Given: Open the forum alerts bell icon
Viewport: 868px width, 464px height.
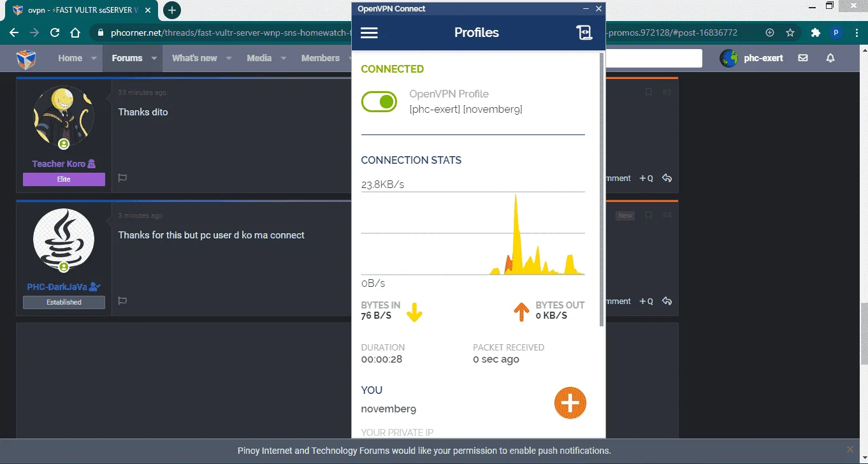Looking at the screenshot, I should click(x=830, y=58).
